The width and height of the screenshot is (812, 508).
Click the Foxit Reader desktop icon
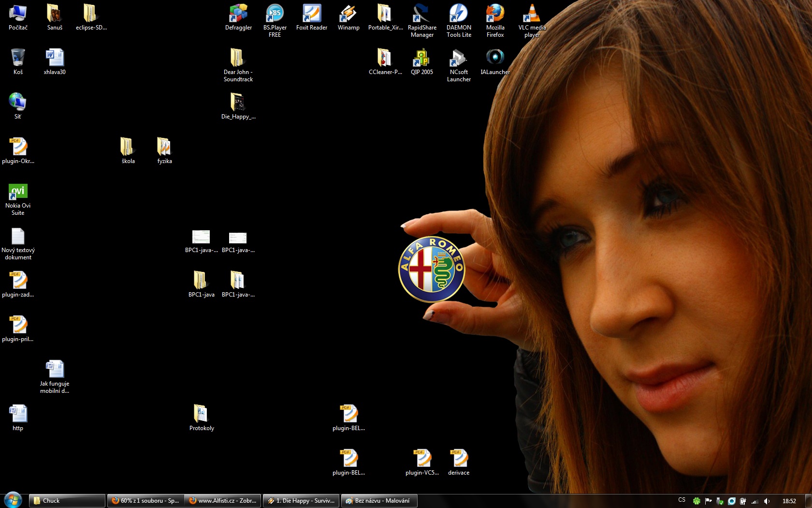[x=312, y=15]
